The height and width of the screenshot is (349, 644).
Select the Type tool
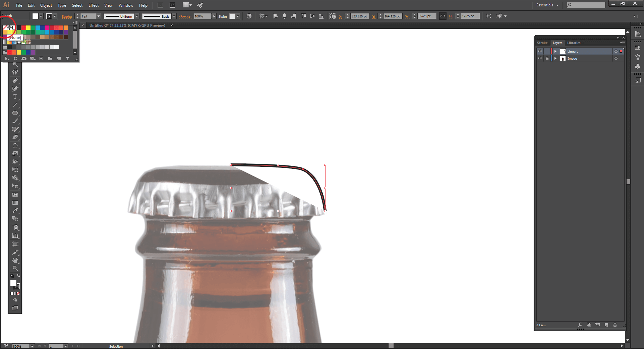[15, 97]
